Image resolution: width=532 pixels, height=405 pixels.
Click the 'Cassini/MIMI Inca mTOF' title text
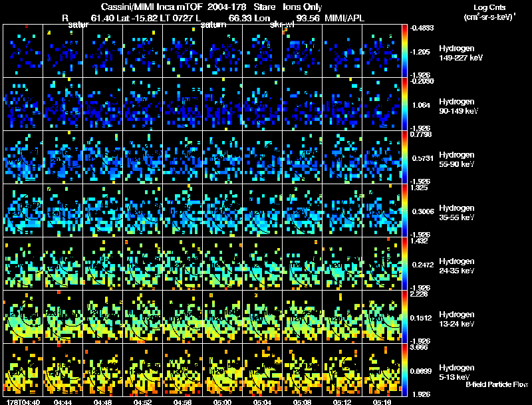tap(152, 7)
